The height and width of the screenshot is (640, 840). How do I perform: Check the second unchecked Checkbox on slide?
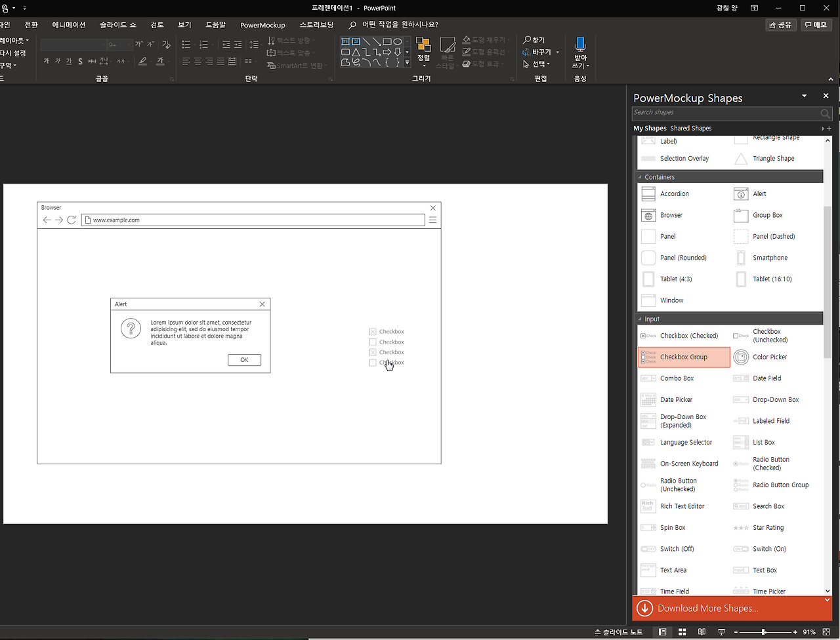(x=373, y=342)
